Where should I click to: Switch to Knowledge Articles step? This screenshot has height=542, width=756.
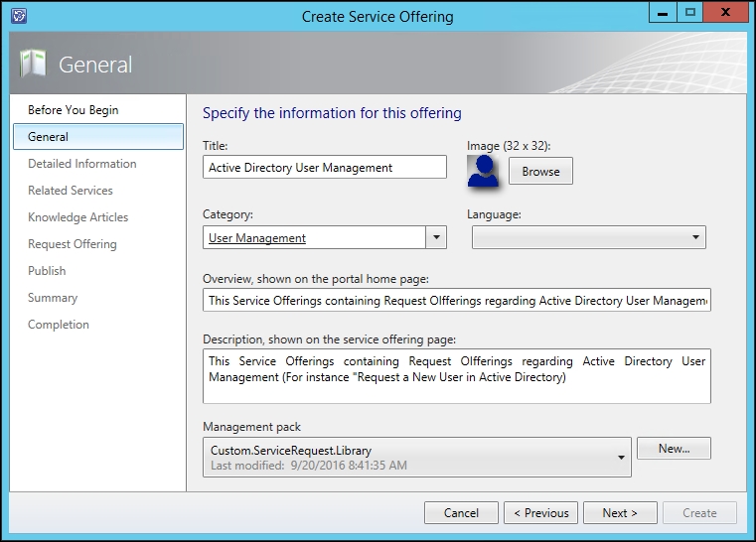78,217
